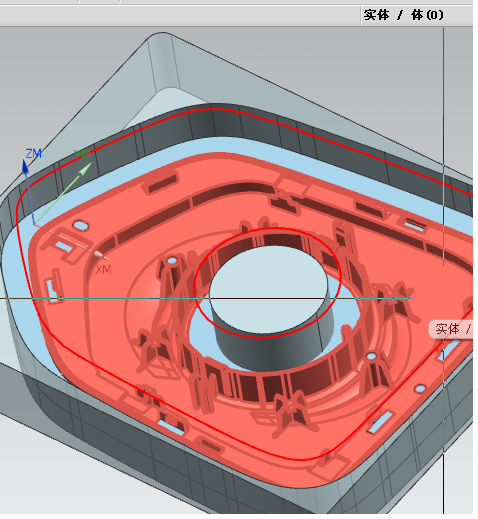The height and width of the screenshot is (519, 478).
Task: Click the 实体 / 体(0) status text
Action: click(403, 15)
